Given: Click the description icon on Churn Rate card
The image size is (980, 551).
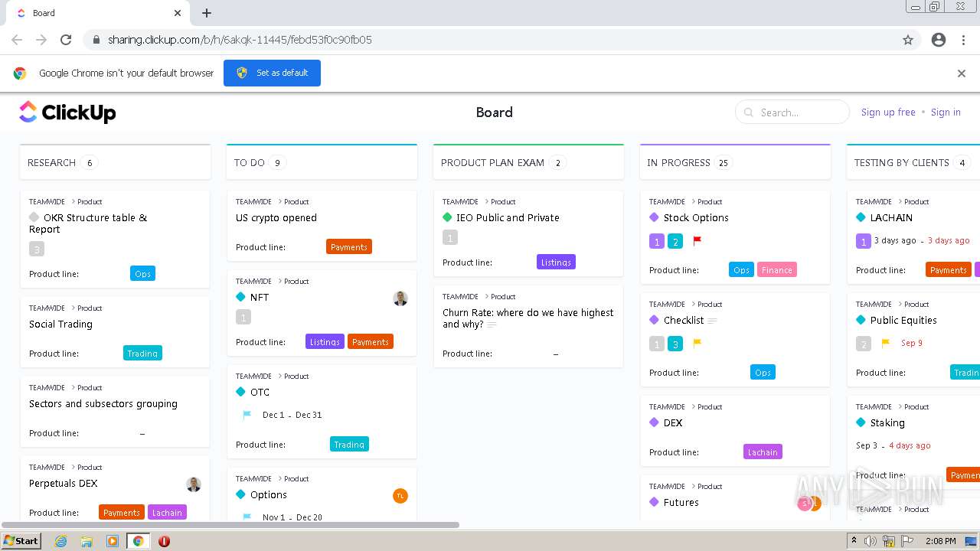Looking at the screenshot, I should [492, 324].
